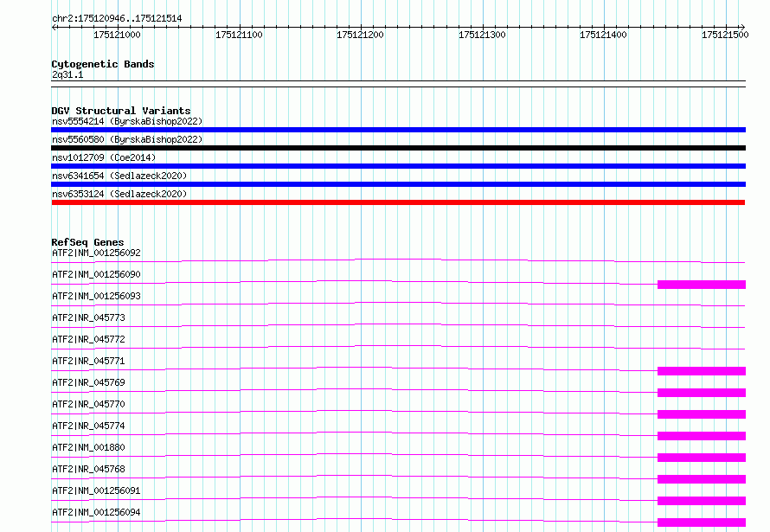770x532 pixels.
Task: Click the 175121100 ruler position label
Action: [239, 35]
